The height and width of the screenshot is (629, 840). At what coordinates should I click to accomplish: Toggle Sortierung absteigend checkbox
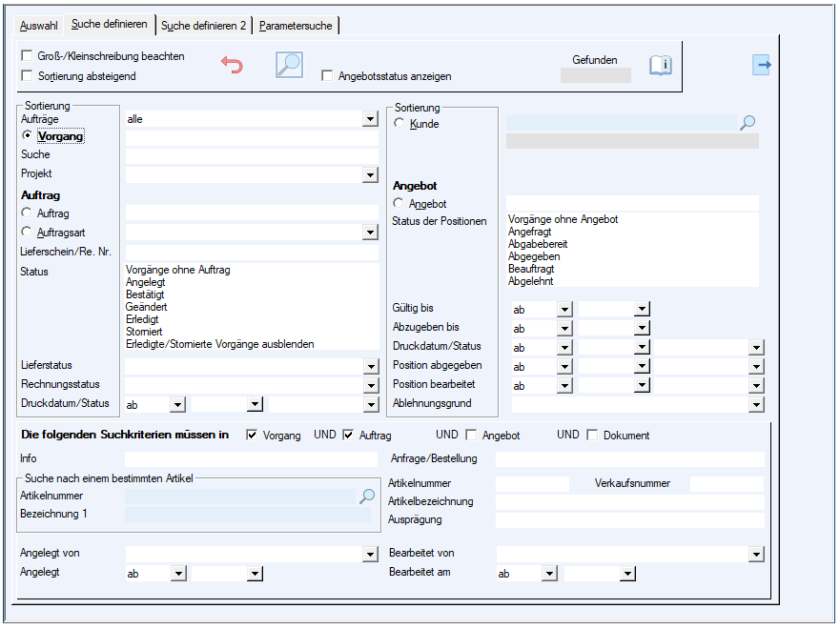[x=27, y=75]
